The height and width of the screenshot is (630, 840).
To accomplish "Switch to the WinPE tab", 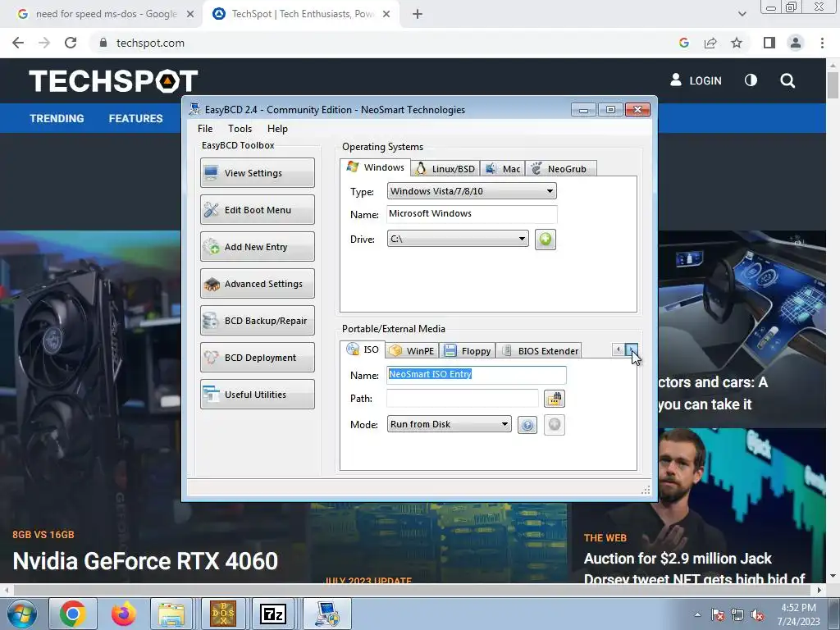I will pos(412,351).
